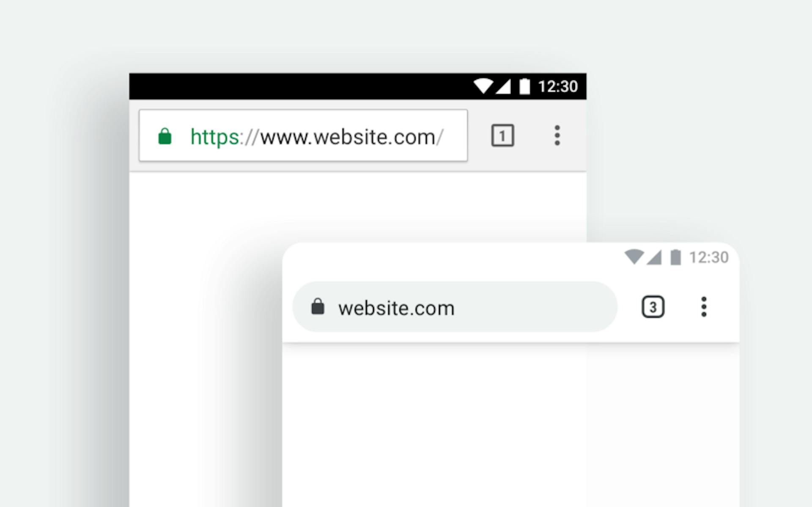Tap the gray Wi-Fi status icon
Image resolution: width=812 pixels, height=507 pixels.
coord(634,257)
